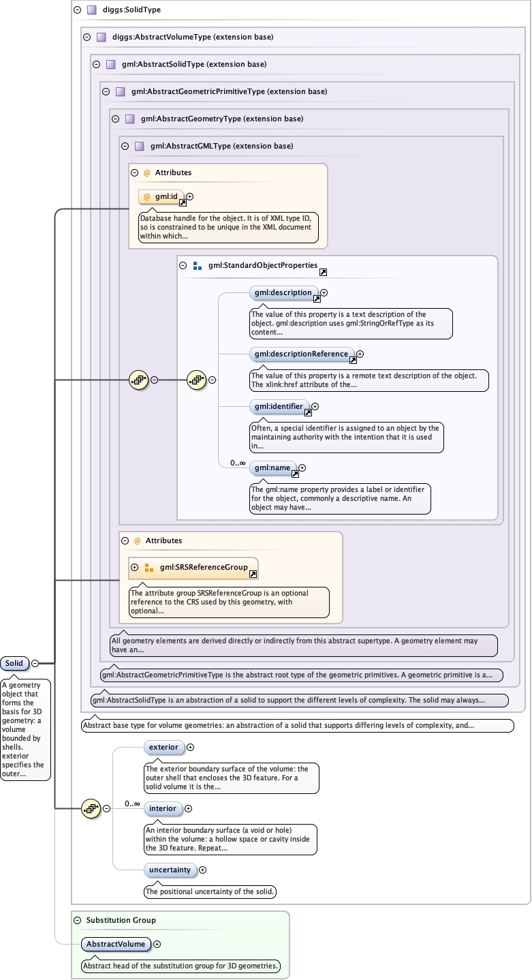
Task: Click 'Abstract base type for volume geometries' annotation
Action: [297, 725]
